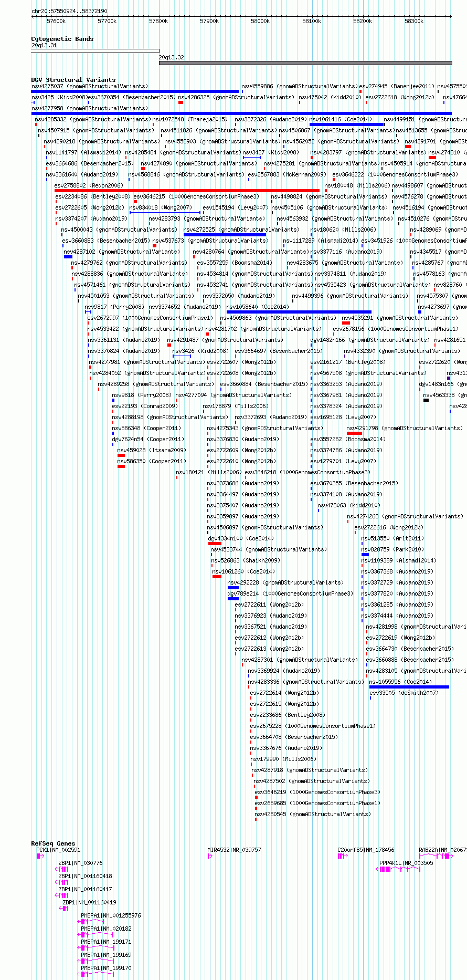Open PMEPA1|NM_199169 transcript
Viewport: 467px width, 980px height.
tap(106, 955)
